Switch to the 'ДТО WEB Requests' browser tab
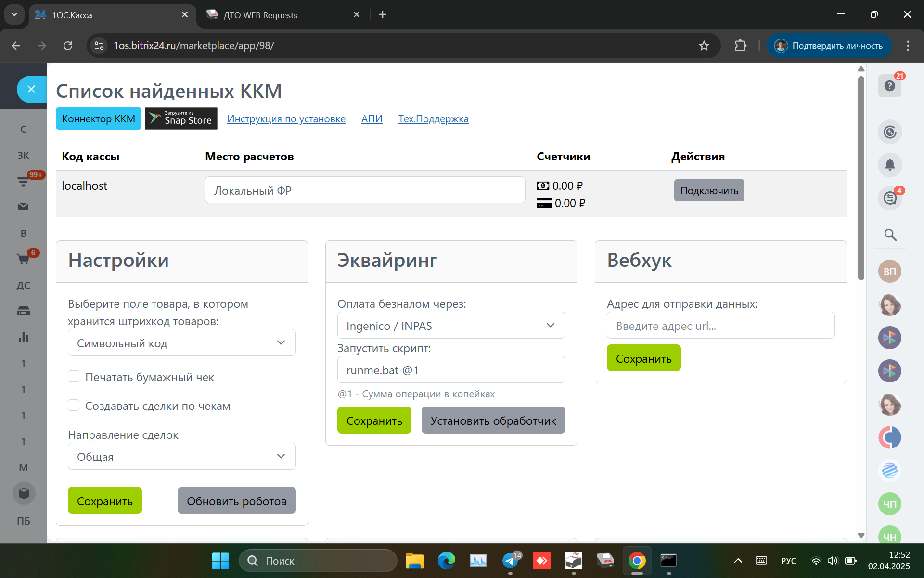Image resolution: width=924 pixels, height=578 pixels. click(260, 15)
